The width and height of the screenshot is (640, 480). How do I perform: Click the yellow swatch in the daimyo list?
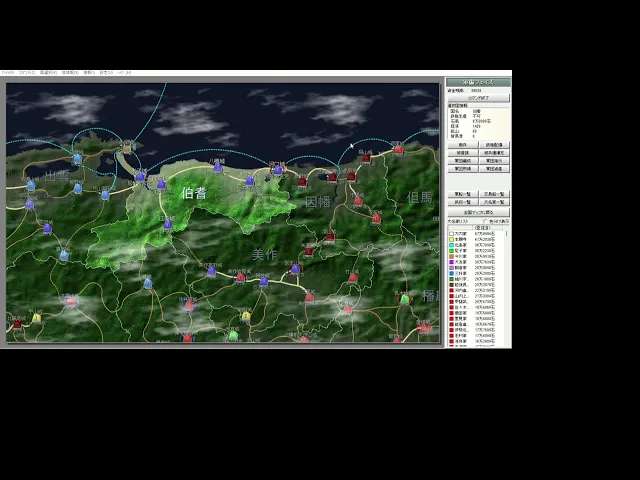point(451,240)
